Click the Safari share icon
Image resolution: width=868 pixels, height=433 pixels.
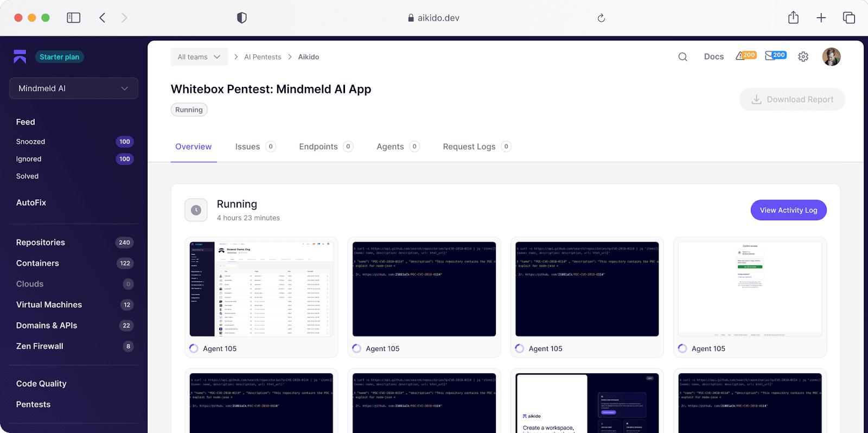[x=793, y=17]
